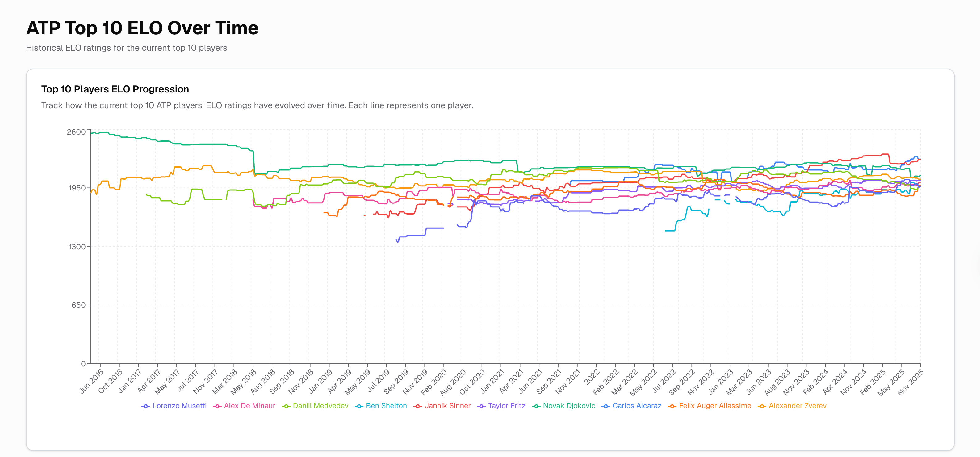Toggle the Felix Auger Aliassime legend label

coord(714,406)
